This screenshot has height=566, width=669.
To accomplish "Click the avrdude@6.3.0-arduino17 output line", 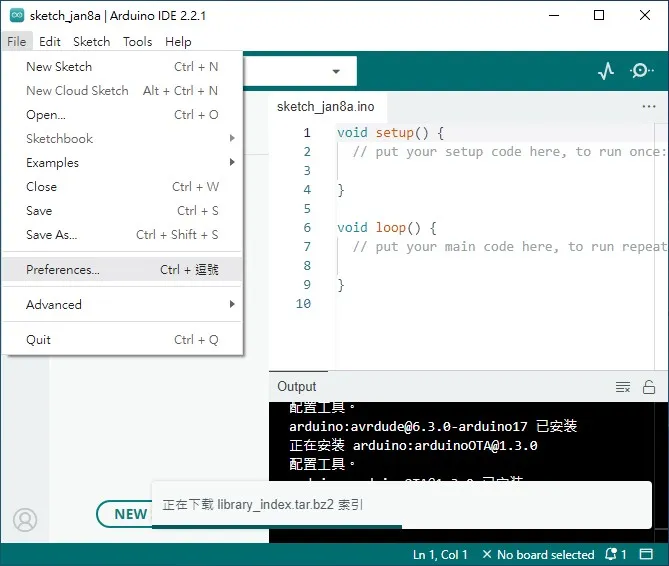I will tap(433, 426).
